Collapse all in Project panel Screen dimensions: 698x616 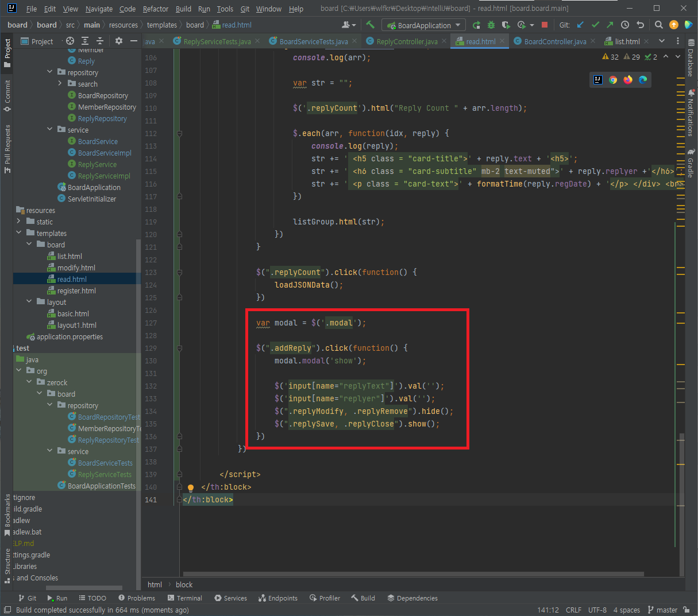pos(100,41)
